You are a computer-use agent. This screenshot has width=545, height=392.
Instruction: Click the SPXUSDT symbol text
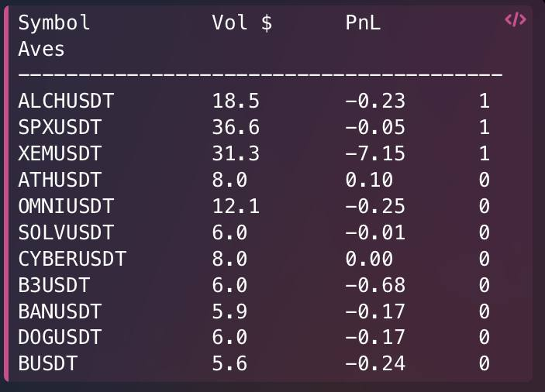pyautogui.click(x=60, y=127)
